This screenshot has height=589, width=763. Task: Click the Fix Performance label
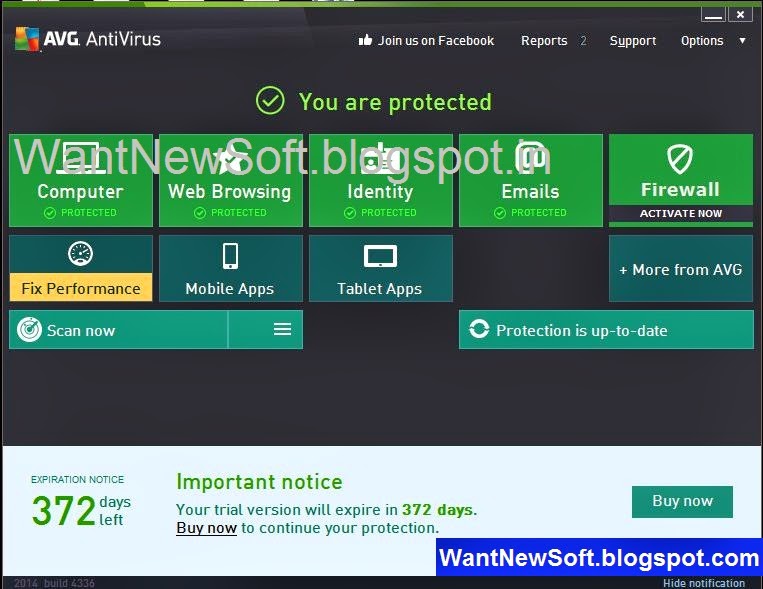81,289
